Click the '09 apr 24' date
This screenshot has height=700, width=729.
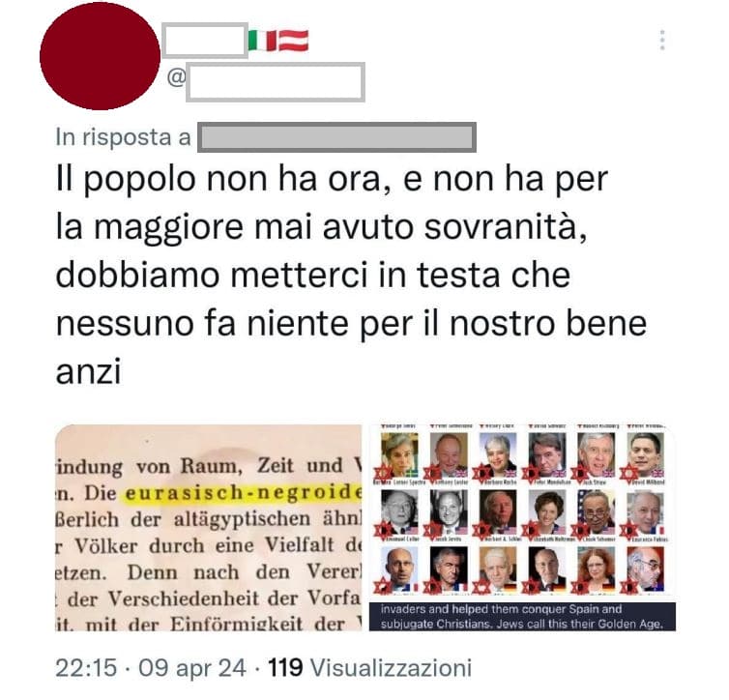[192, 668]
